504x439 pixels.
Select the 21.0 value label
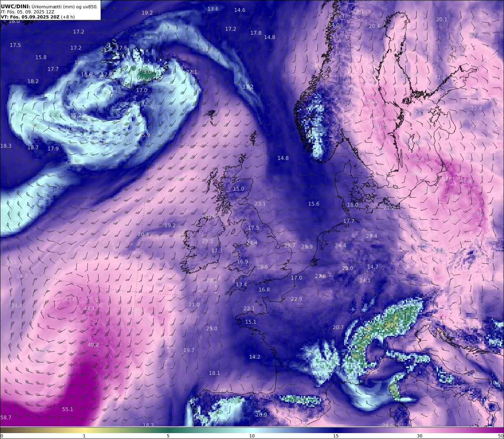(194, 304)
